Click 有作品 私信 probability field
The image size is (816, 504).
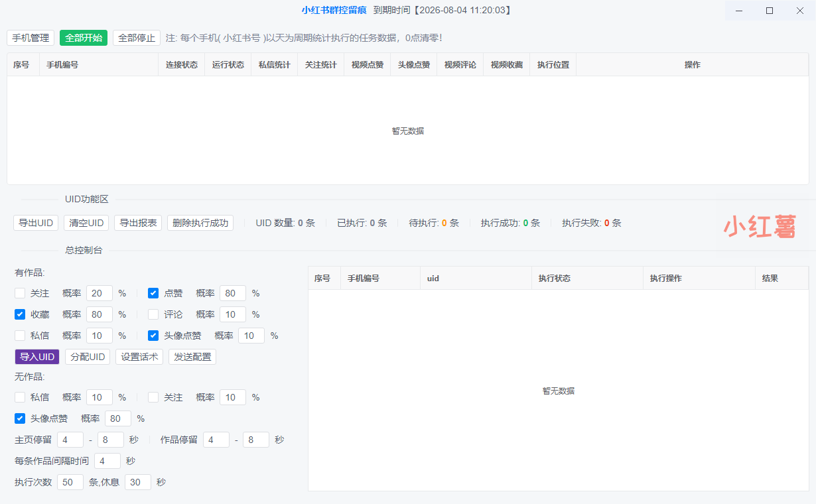[x=100, y=336]
